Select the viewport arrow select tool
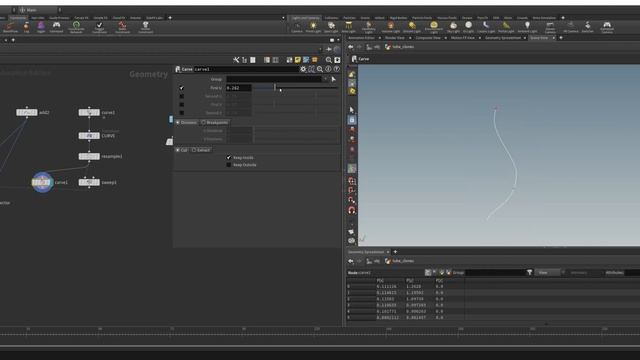The image size is (640, 360). point(351,109)
